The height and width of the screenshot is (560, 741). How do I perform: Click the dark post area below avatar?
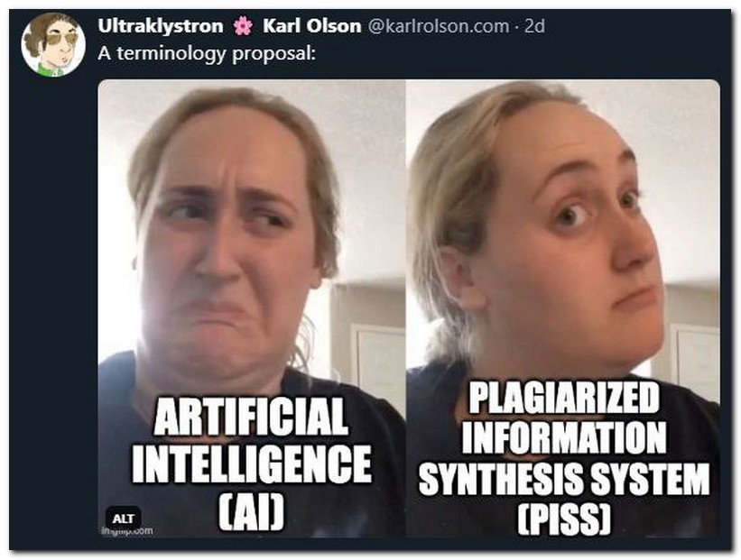[x=53, y=307]
